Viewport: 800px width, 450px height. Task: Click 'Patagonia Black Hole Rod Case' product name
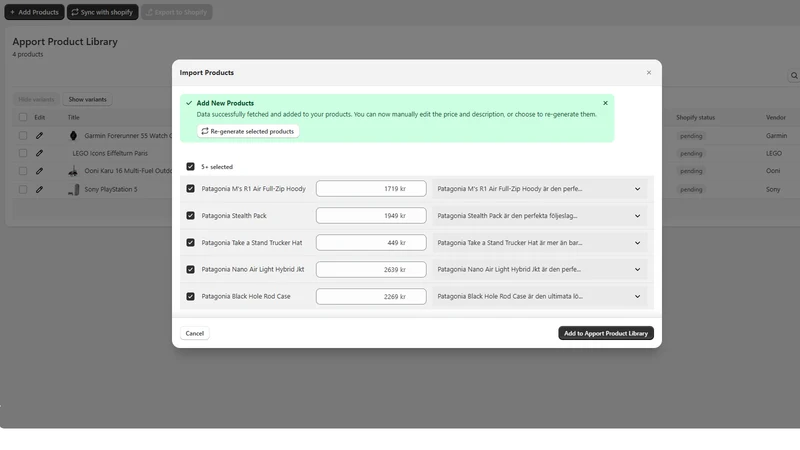[x=245, y=296]
